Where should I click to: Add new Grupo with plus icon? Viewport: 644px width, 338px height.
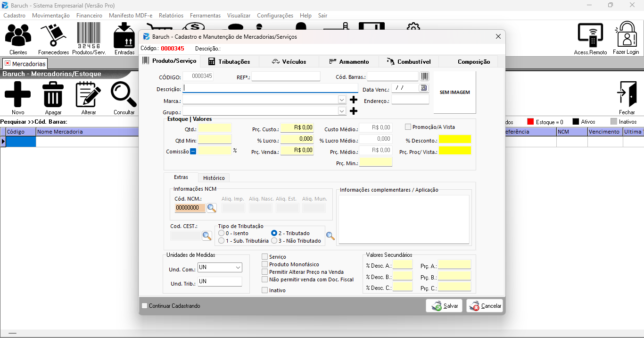[x=354, y=111]
